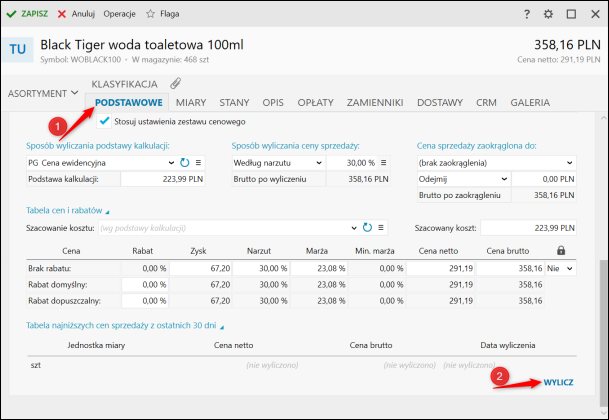Click Brutto po zaokrągleniu value 358,16 PLN

tap(544, 195)
